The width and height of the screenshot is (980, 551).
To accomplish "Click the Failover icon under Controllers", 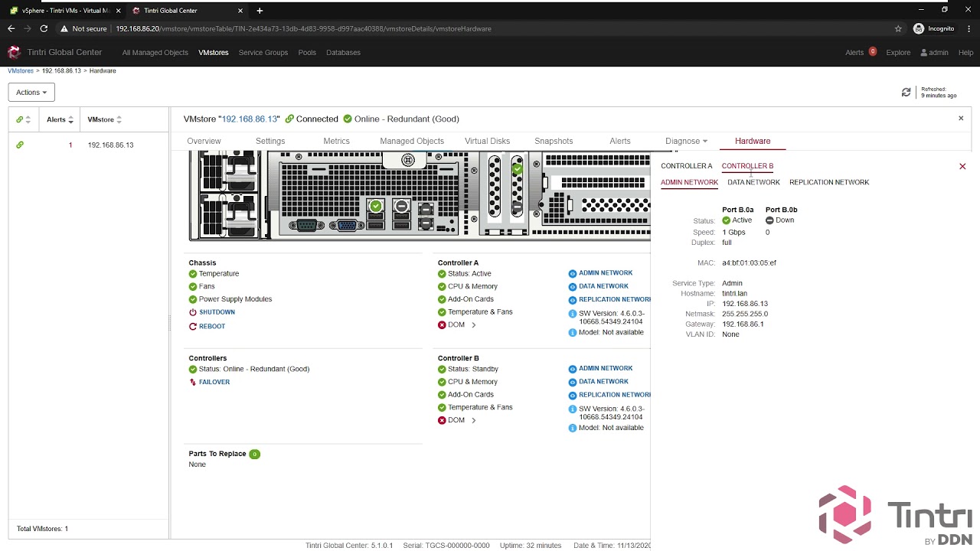I will pyautogui.click(x=193, y=382).
